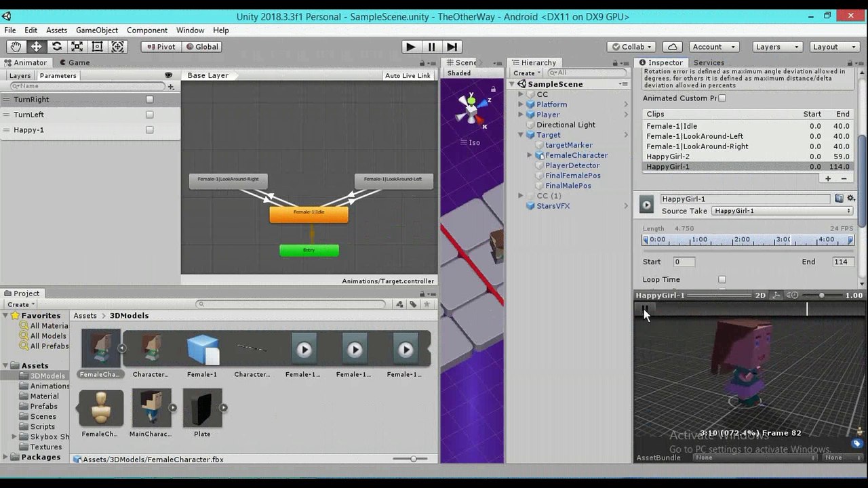The height and width of the screenshot is (488, 868).
Task: Click the asset label tag icon in preview
Action: [857, 443]
